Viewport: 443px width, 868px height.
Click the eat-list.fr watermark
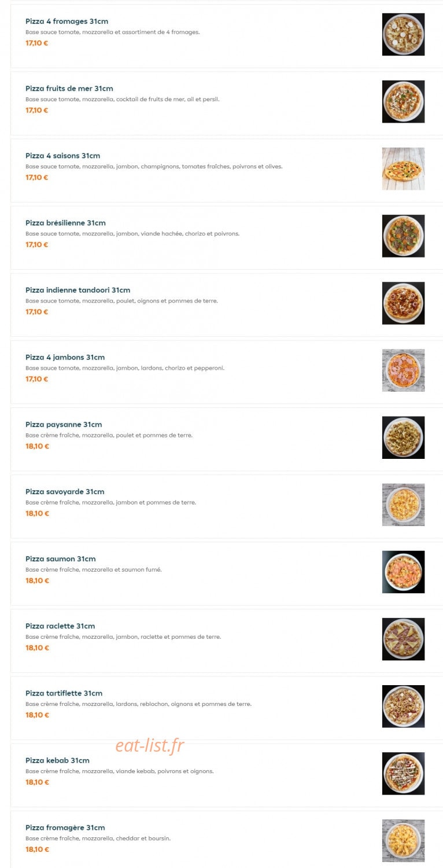150,746
